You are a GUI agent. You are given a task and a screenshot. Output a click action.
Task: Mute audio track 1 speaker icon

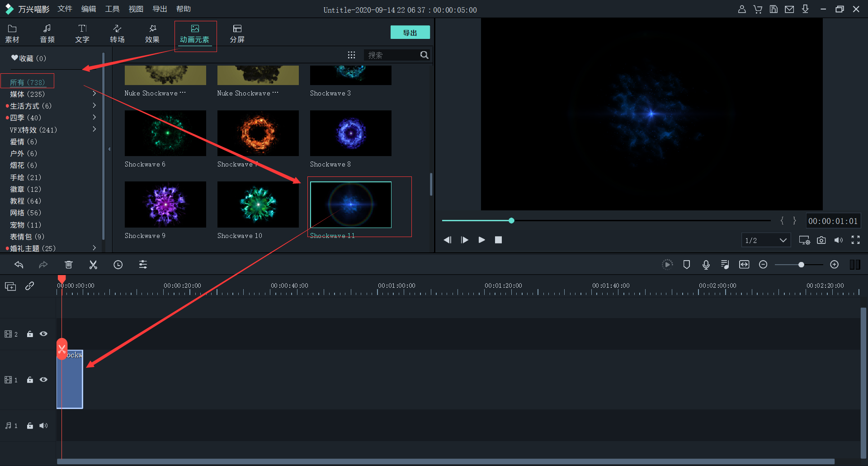point(43,426)
